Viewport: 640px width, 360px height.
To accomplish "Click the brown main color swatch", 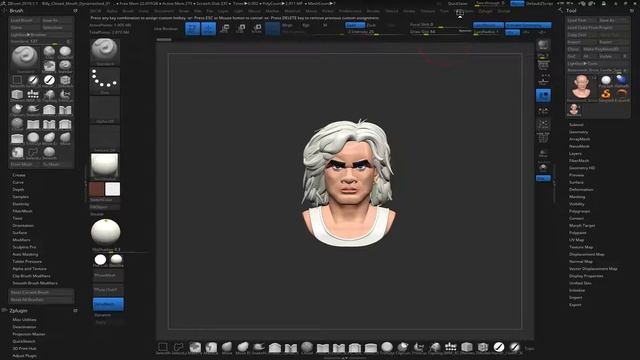I will (97, 189).
